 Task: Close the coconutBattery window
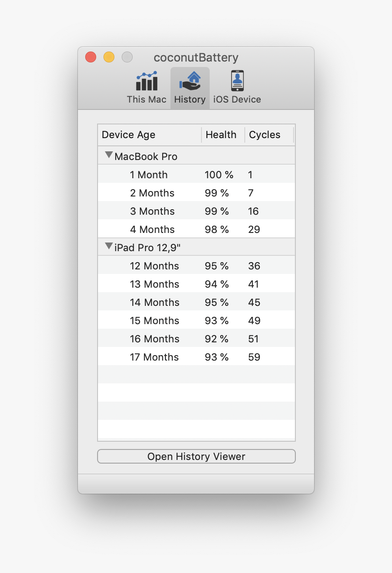tap(91, 57)
